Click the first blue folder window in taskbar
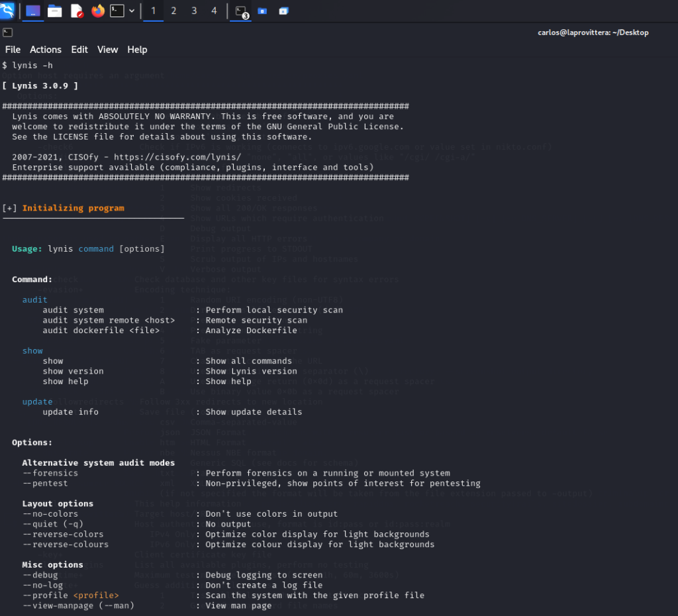This screenshot has width=678, height=616. tap(262, 11)
